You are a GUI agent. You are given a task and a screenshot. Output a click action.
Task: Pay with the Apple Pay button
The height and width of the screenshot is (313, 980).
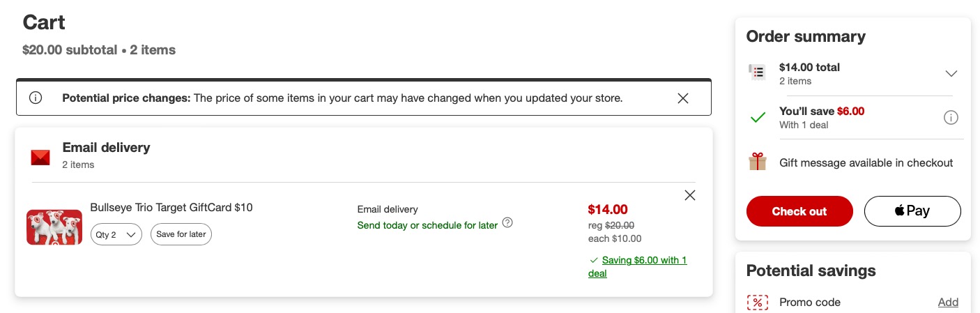pos(912,211)
